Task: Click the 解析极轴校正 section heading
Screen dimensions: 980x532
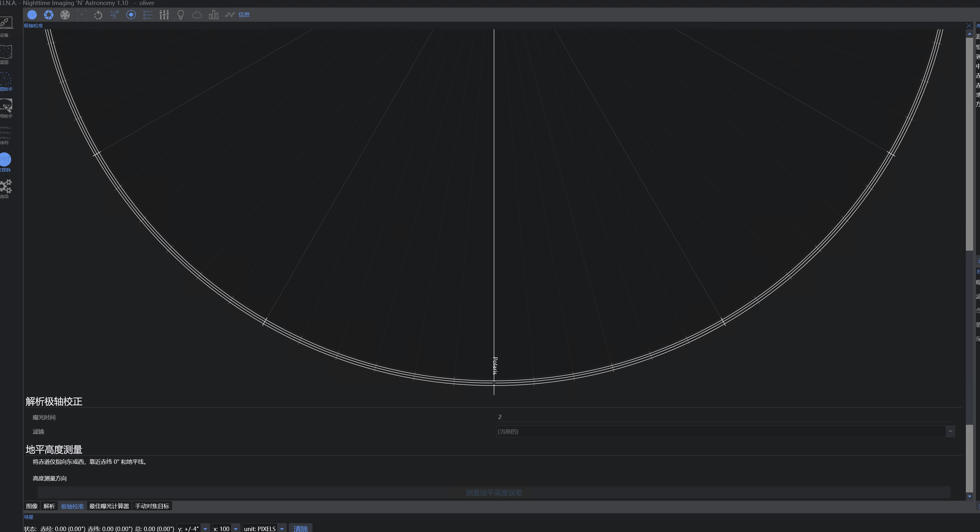Action: (x=54, y=402)
